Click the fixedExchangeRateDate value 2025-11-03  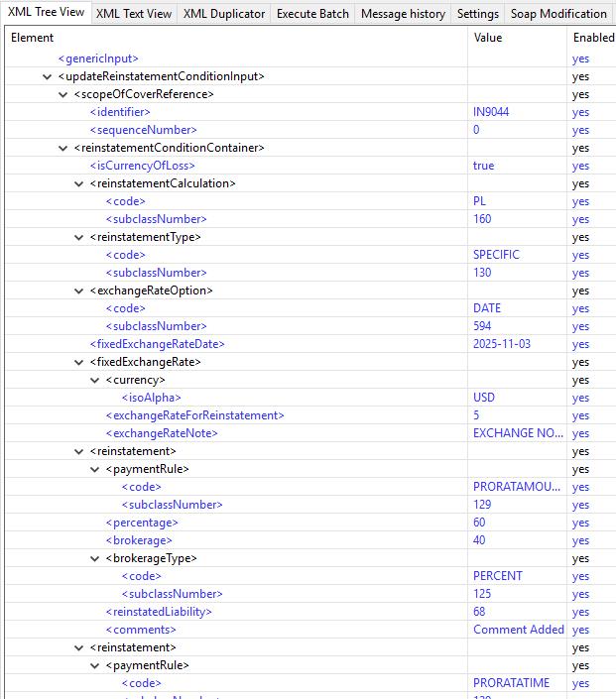tap(502, 344)
